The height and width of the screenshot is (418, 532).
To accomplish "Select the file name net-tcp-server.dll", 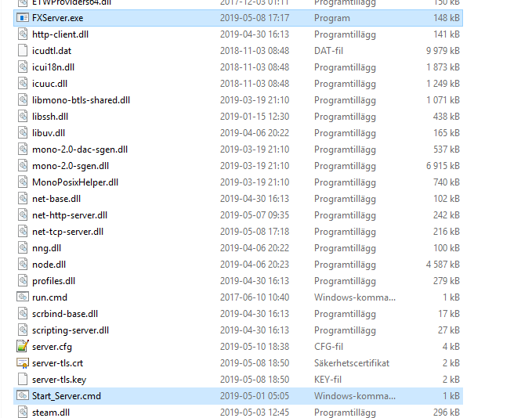I will coord(68,232).
